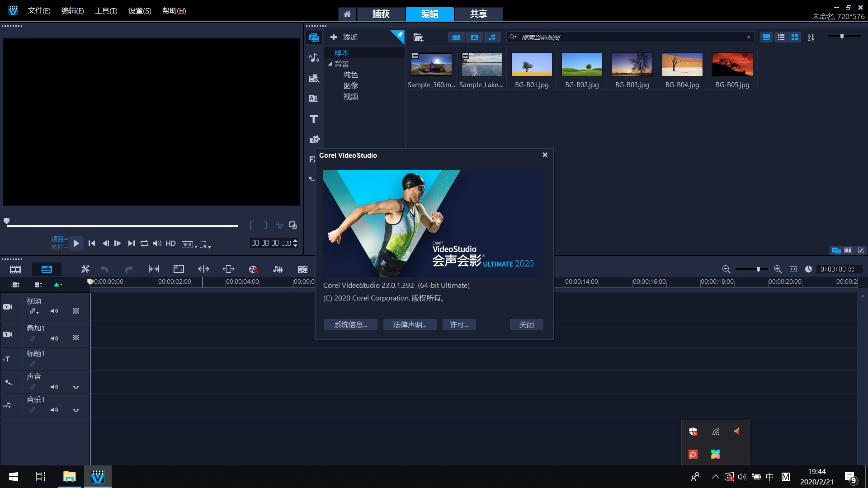The width and height of the screenshot is (868, 488).
Task: Open the Media library panel icon
Action: (314, 38)
